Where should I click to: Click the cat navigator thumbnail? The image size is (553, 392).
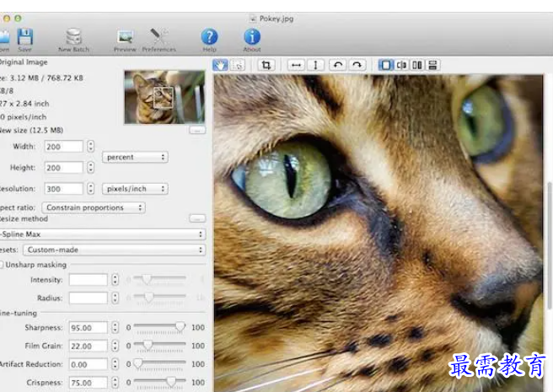click(164, 97)
